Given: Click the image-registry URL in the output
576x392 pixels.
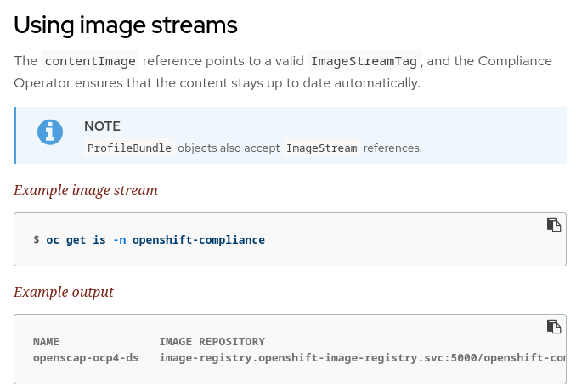Looking at the screenshot, I should pos(361,358).
